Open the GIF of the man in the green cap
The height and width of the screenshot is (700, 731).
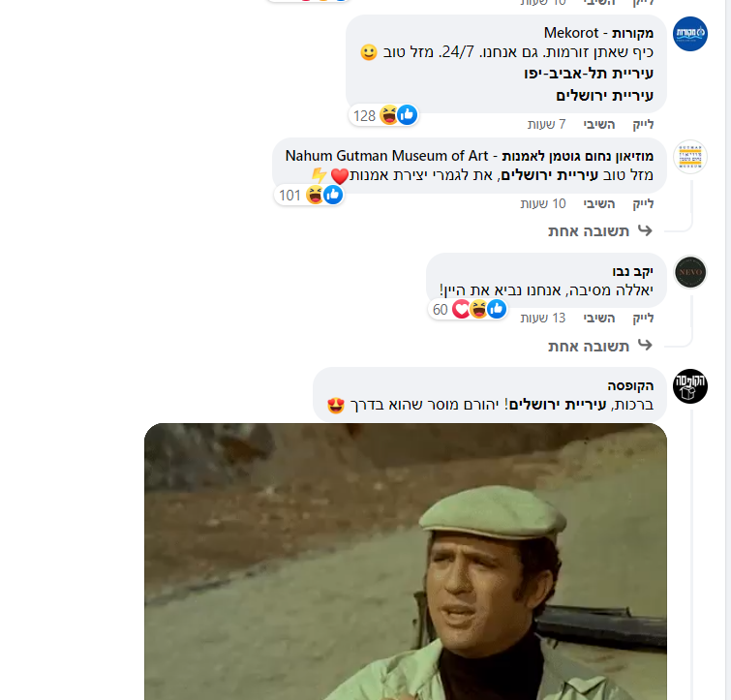click(x=406, y=562)
